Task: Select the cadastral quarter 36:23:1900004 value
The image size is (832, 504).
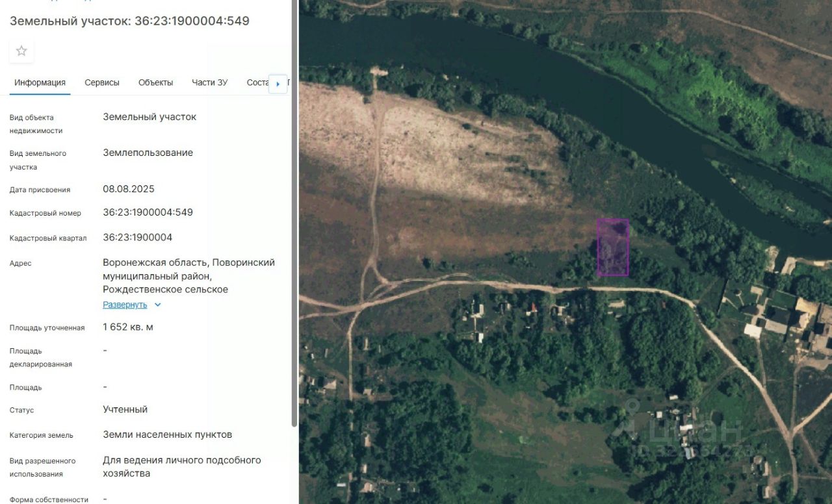Action: [x=138, y=237]
